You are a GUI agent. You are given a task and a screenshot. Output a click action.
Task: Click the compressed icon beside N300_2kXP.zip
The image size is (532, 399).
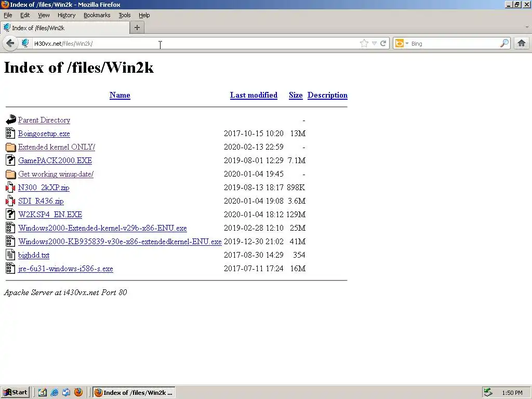click(10, 187)
